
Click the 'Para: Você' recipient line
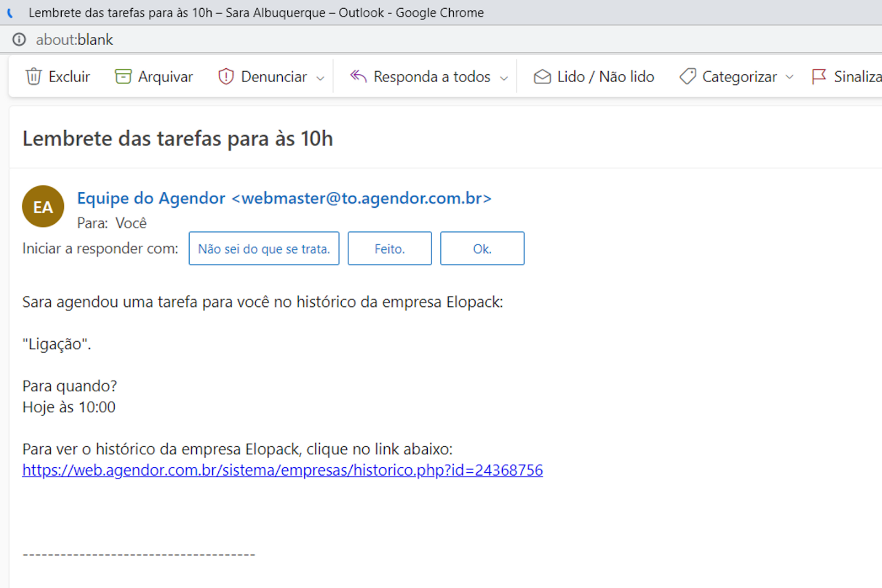pos(112,223)
